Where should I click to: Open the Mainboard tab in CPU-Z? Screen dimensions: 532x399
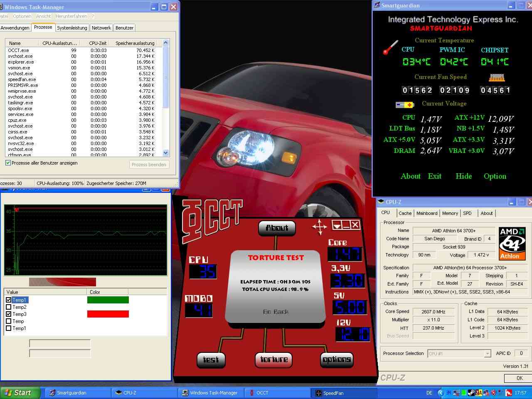tap(427, 213)
